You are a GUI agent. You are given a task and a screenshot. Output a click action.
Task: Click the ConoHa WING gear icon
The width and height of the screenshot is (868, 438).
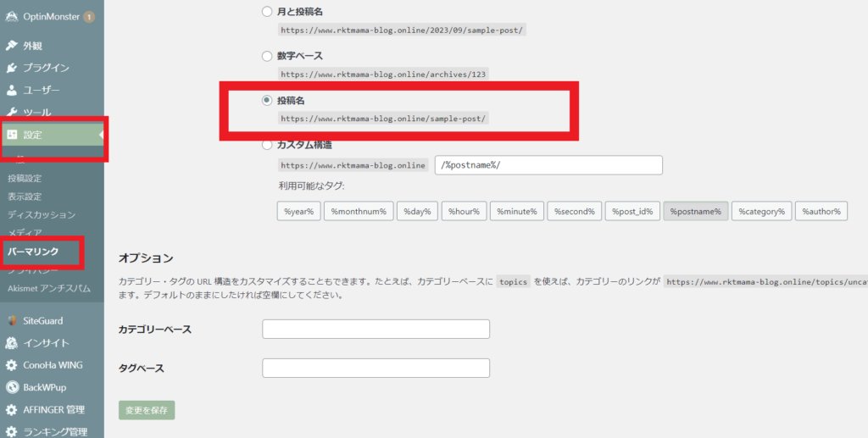tap(12, 365)
